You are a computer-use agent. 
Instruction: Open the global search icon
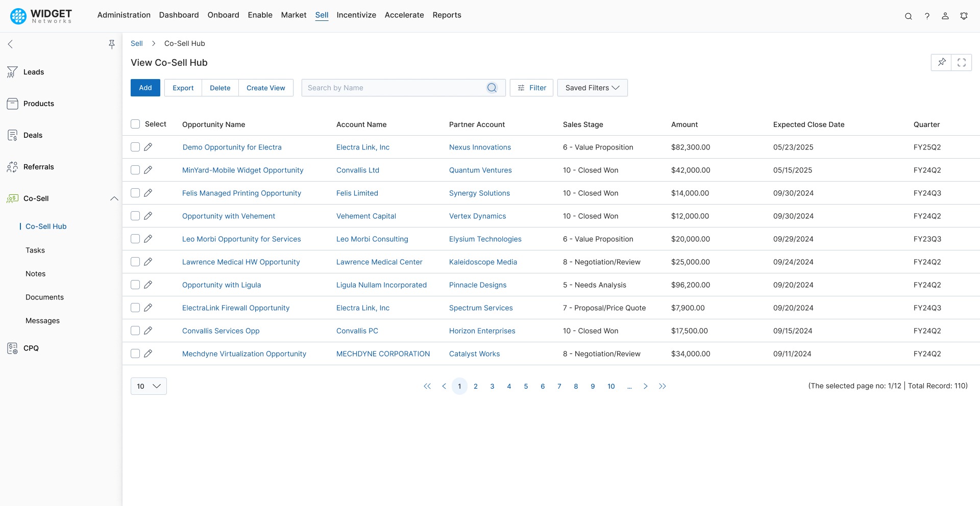(x=909, y=16)
